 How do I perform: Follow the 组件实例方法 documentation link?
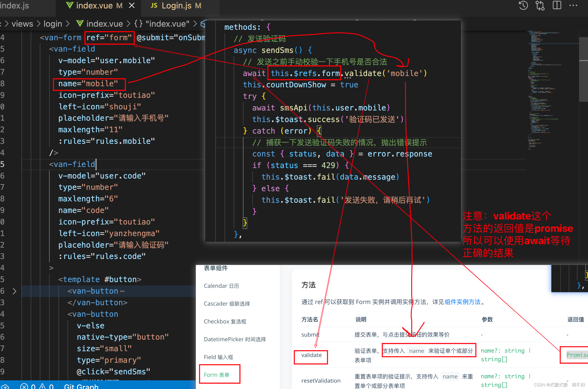(462, 302)
